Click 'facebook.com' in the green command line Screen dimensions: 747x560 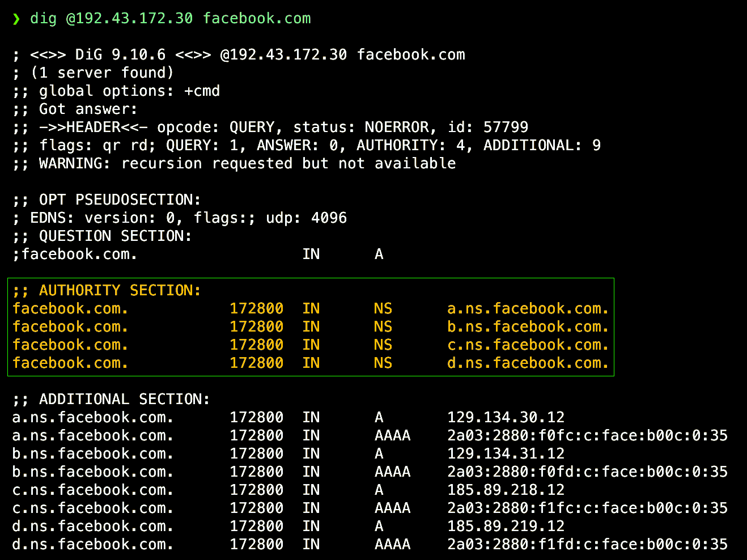[x=257, y=19]
